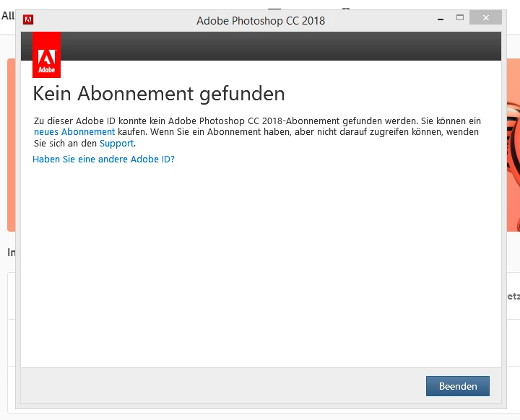Click the Kein Abonnement gefunden heading

159,94
